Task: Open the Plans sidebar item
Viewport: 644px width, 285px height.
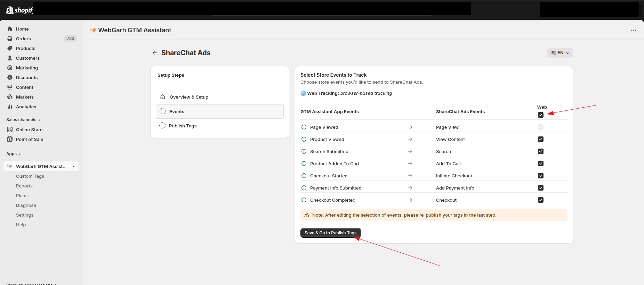Action: pos(22,196)
